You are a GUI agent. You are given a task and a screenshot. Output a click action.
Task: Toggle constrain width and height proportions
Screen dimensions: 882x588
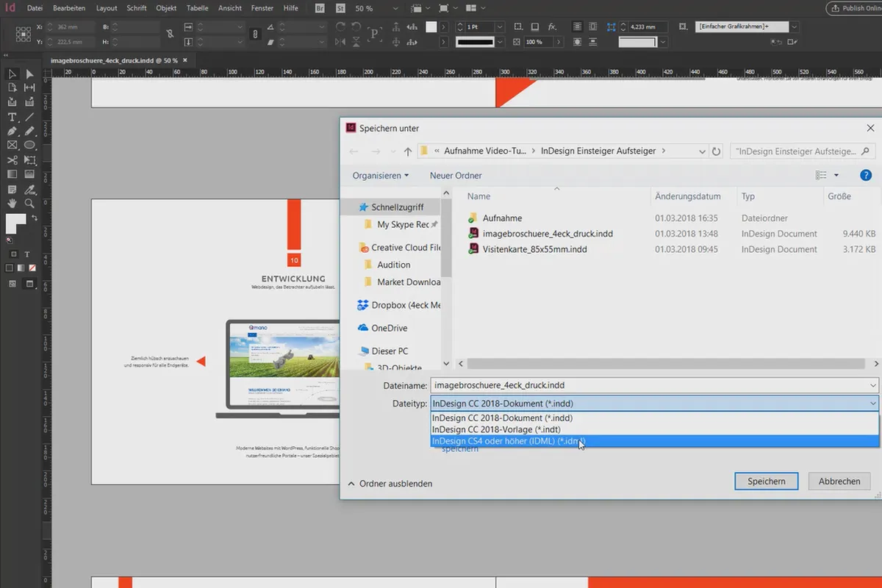point(170,34)
